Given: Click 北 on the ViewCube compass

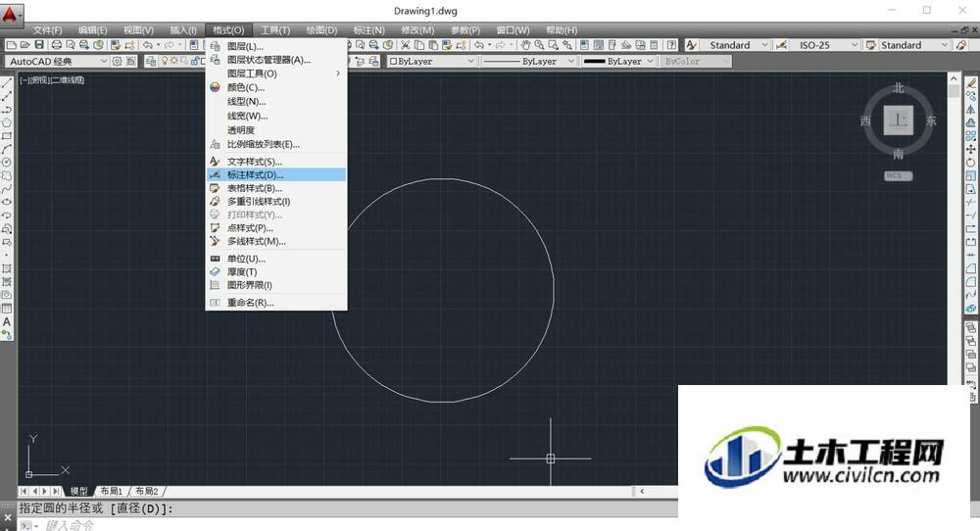Looking at the screenshot, I should pos(898,88).
